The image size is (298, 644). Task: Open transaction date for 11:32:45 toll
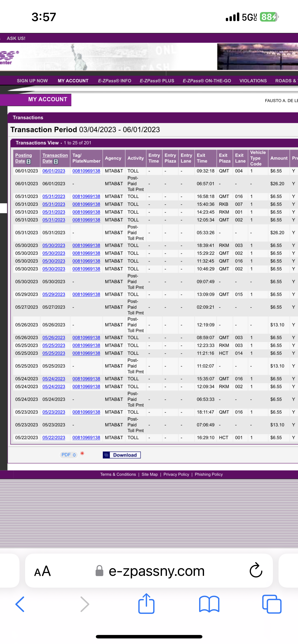(x=54, y=261)
